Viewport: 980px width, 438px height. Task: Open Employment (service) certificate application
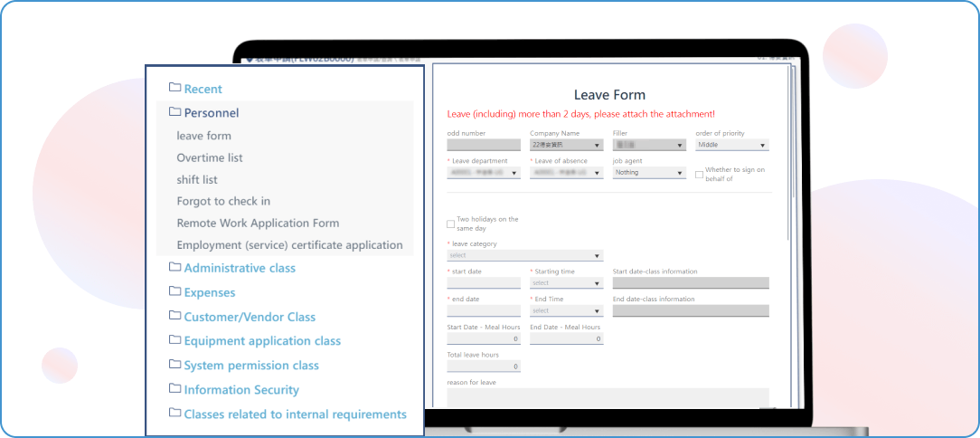coord(289,244)
